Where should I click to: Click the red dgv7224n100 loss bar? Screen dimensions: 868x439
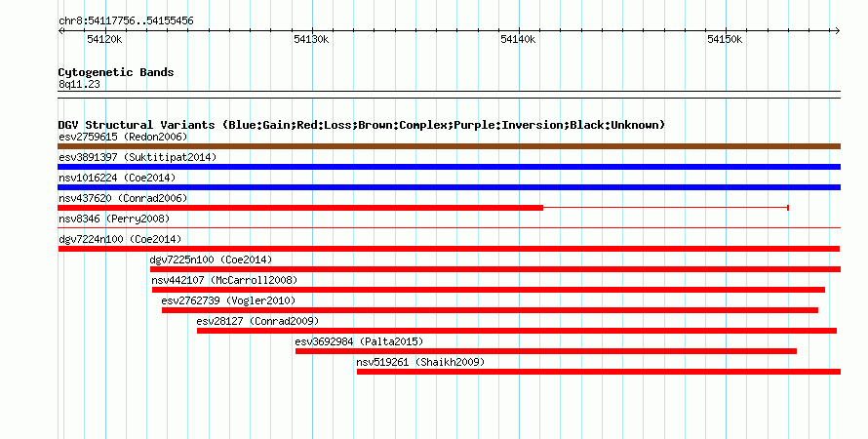[449, 249]
